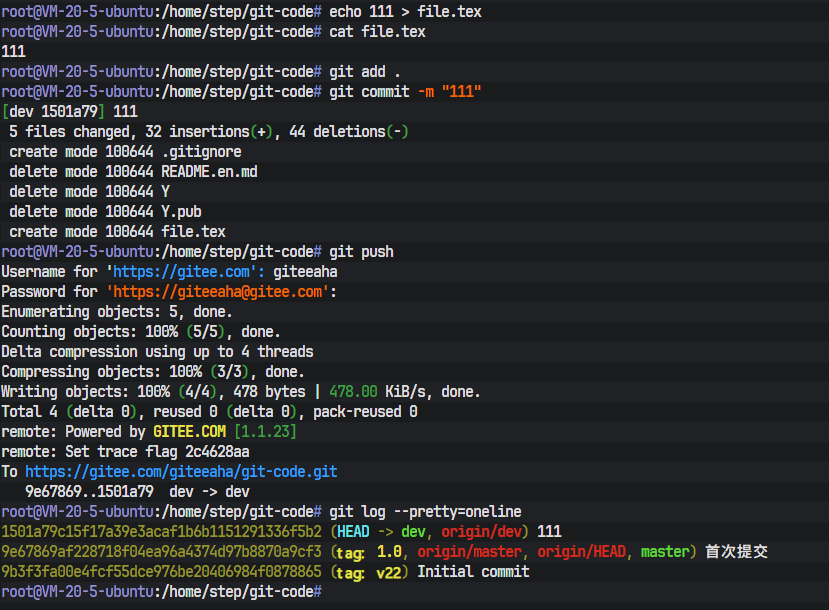The height and width of the screenshot is (610, 829).
Task: Click 'Enumerating objects: 5, done.' line
Action: 117,311
